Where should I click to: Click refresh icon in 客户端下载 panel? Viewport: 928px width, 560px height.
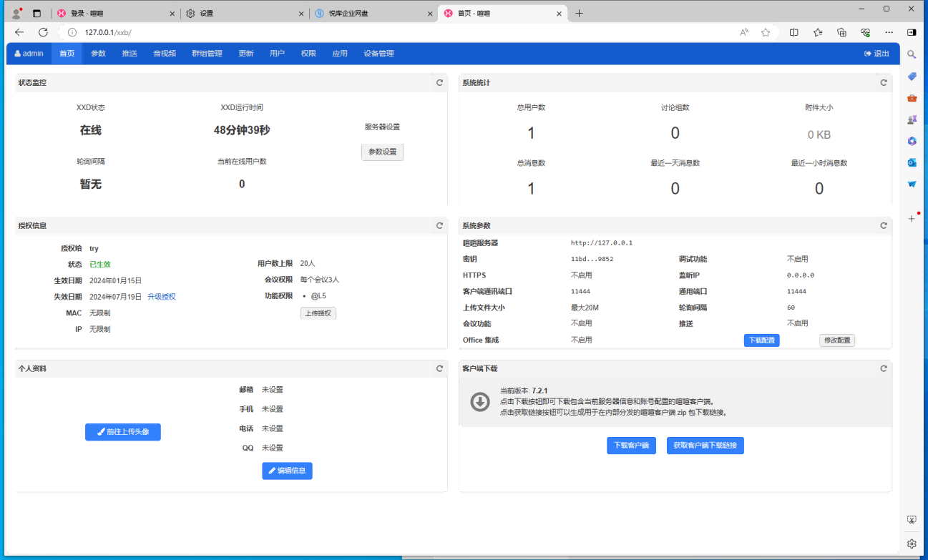point(884,368)
